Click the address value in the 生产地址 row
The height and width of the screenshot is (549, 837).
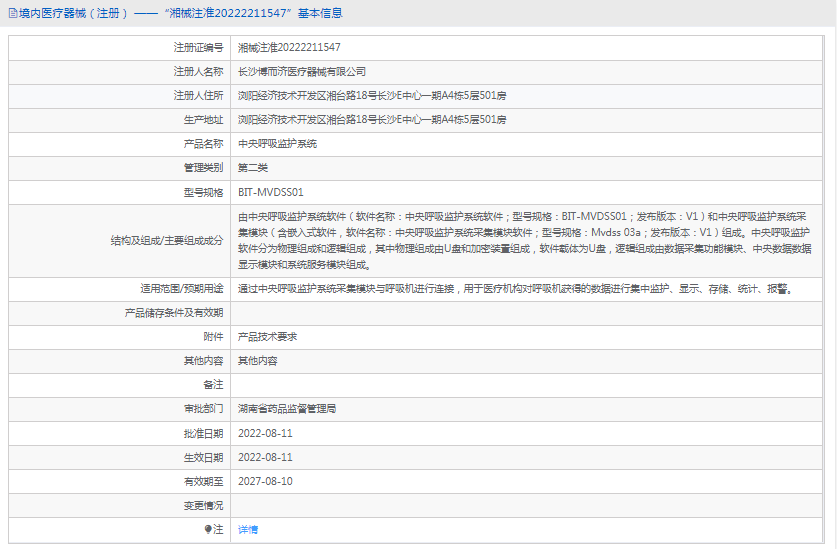(372, 120)
